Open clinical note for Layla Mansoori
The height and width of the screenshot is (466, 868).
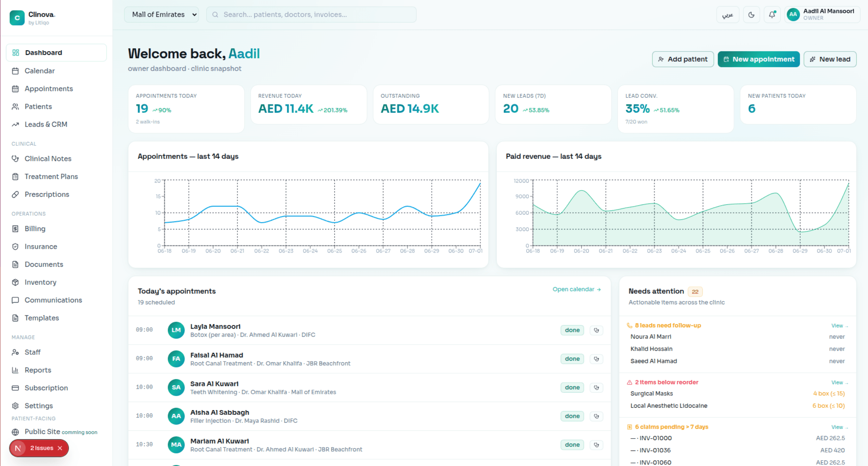596,330
